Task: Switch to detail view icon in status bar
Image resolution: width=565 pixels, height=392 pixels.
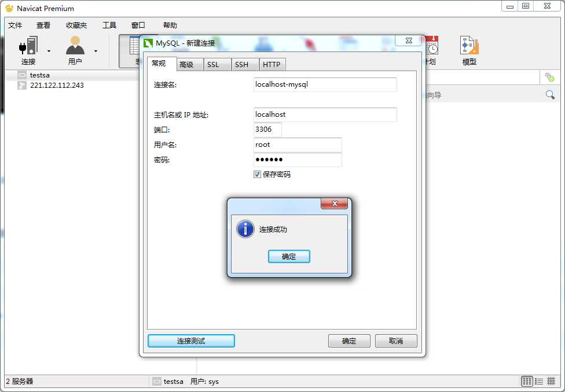Action: tap(551, 381)
